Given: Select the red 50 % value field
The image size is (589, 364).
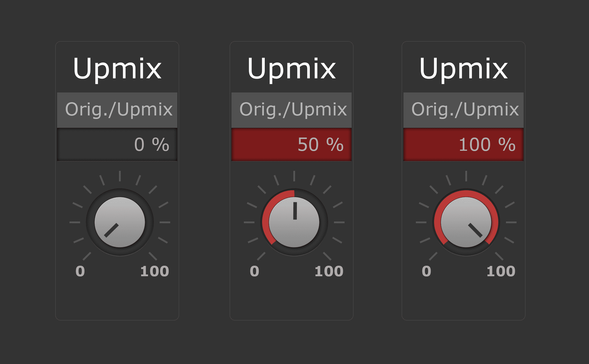Looking at the screenshot, I should (x=292, y=145).
